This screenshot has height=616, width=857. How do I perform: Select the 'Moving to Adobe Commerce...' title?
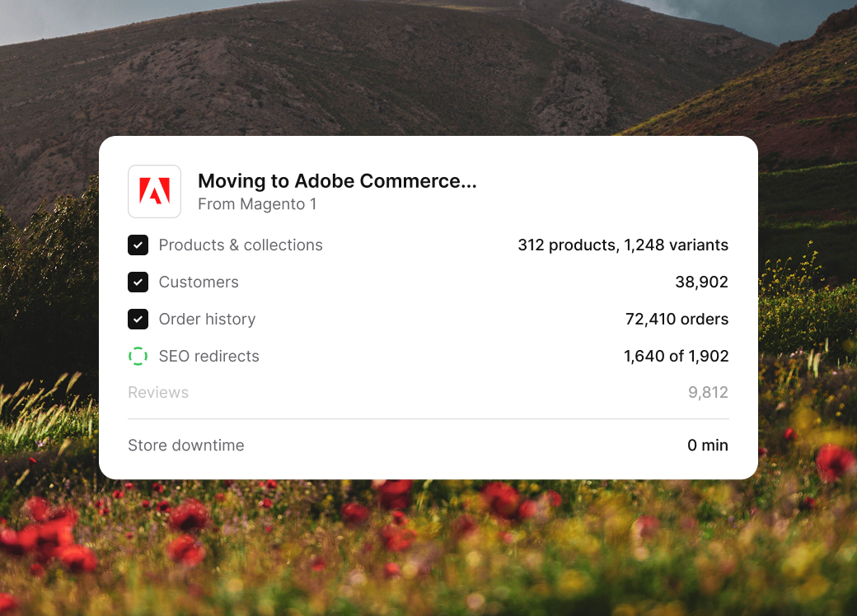pos(337,180)
